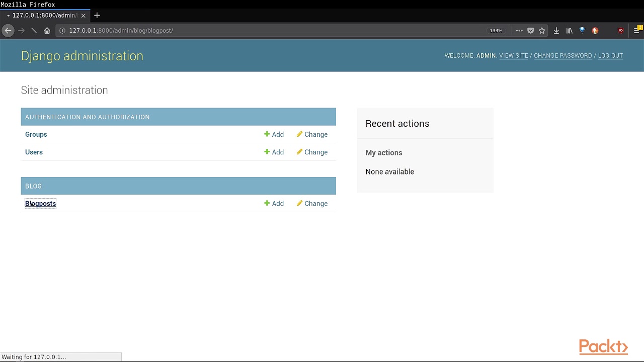Open site information icon in address bar

click(x=62, y=31)
